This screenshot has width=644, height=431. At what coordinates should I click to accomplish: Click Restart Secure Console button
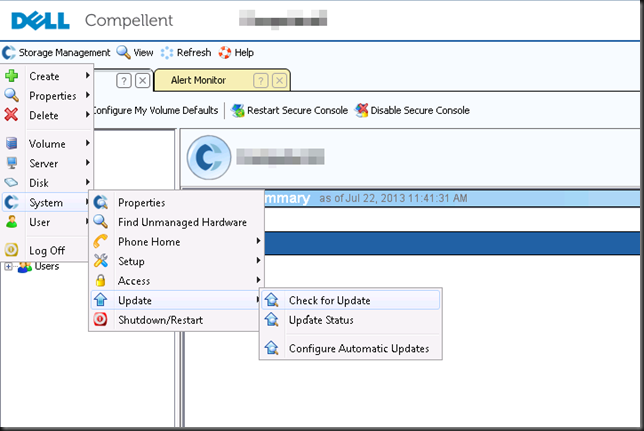tap(289, 111)
